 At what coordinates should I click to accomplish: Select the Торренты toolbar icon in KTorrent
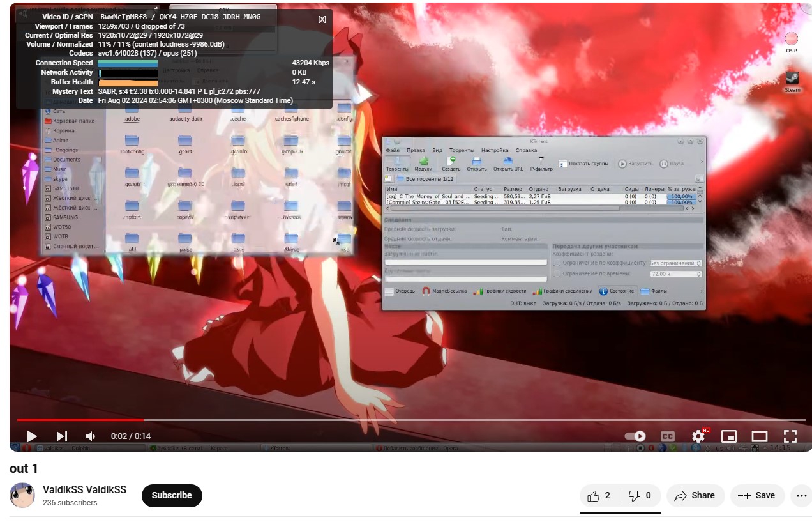click(397, 164)
